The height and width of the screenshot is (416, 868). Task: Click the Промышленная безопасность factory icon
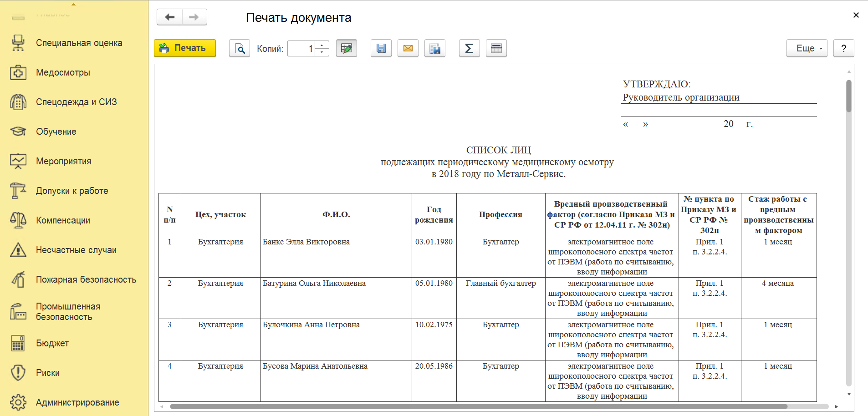point(18,311)
